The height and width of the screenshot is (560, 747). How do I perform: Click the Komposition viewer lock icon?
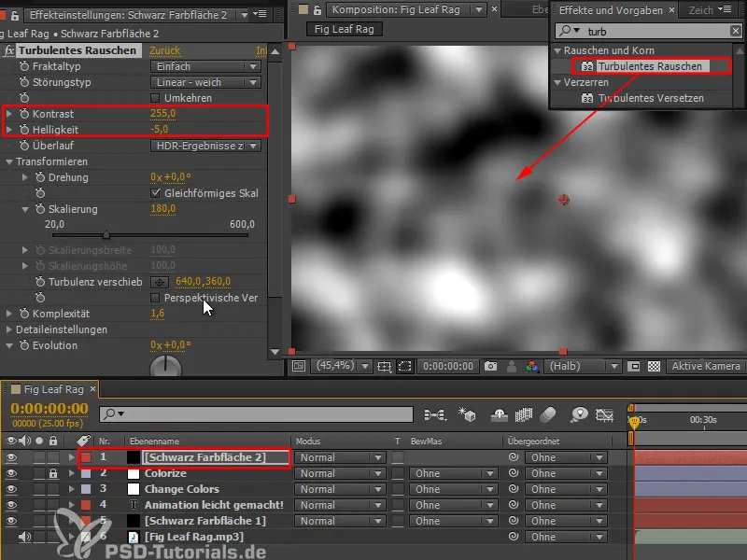coord(317,9)
